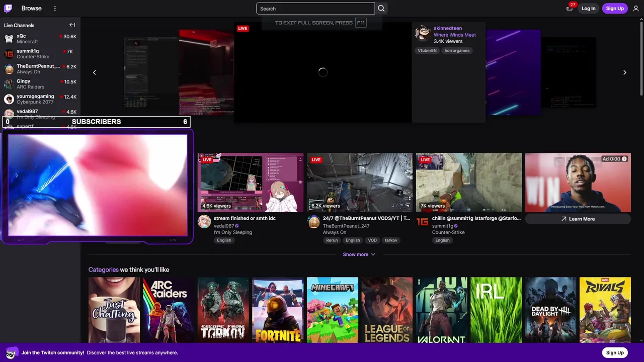Click the search magnifier button
644x362 pixels.
coord(381,9)
